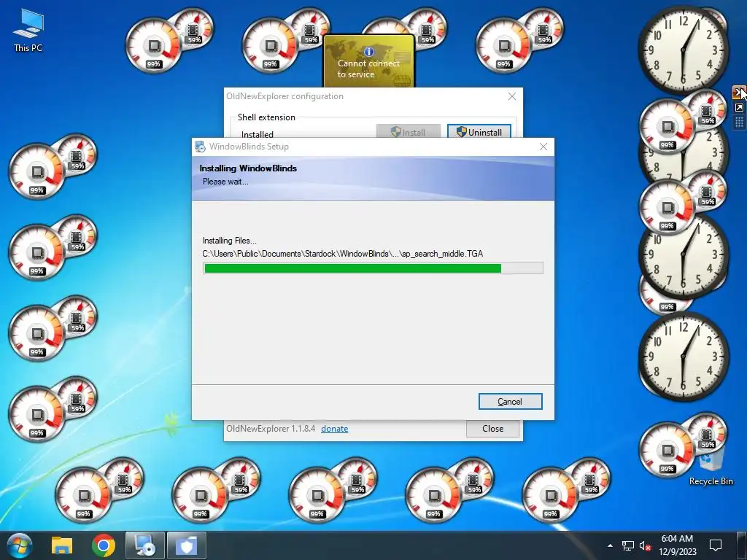Switch to the WindowBlinds Setup taskbar icon
This screenshot has height=560, width=747.
pos(145,545)
